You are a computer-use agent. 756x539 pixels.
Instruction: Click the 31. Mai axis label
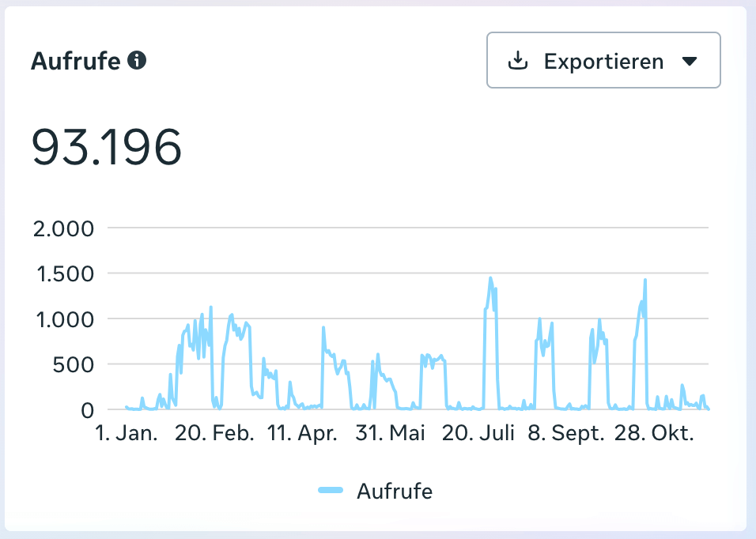[x=391, y=433]
